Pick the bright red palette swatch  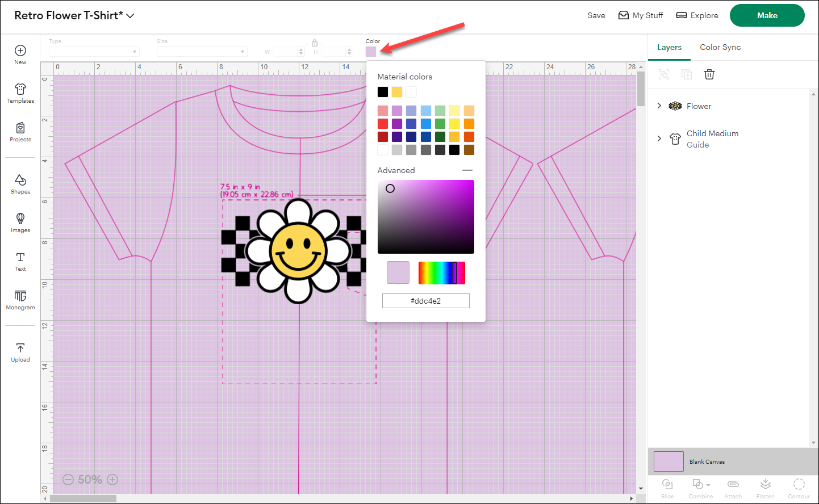383,124
